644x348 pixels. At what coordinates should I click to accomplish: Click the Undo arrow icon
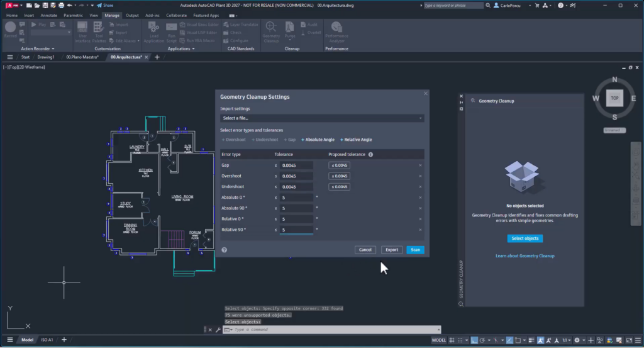[x=69, y=5]
